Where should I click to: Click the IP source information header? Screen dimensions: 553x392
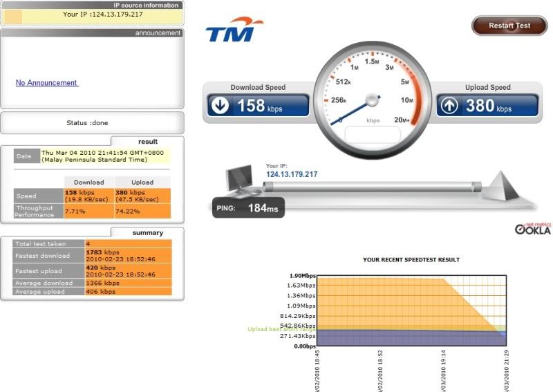click(x=146, y=5)
